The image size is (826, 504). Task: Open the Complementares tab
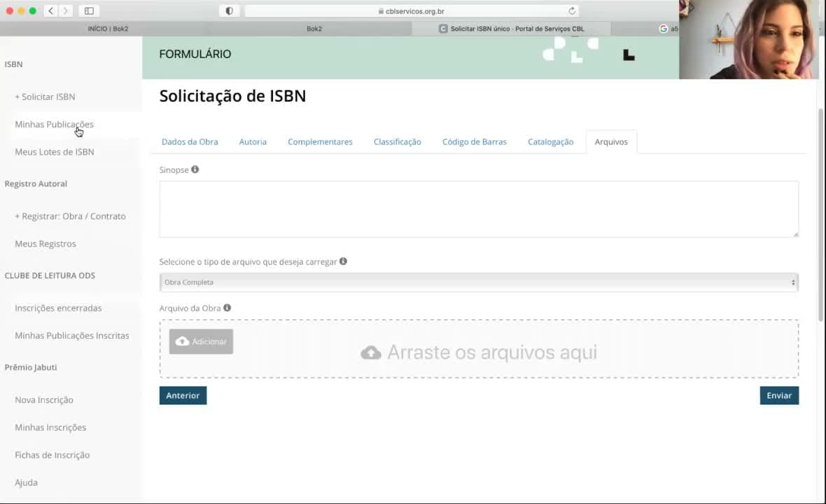pyautogui.click(x=320, y=141)
